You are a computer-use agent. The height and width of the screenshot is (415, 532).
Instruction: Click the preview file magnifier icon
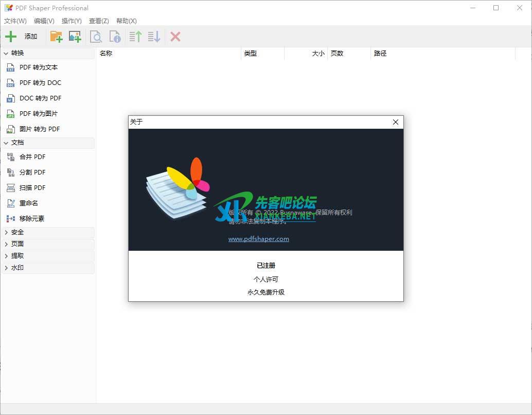click(x=96, y=37)
